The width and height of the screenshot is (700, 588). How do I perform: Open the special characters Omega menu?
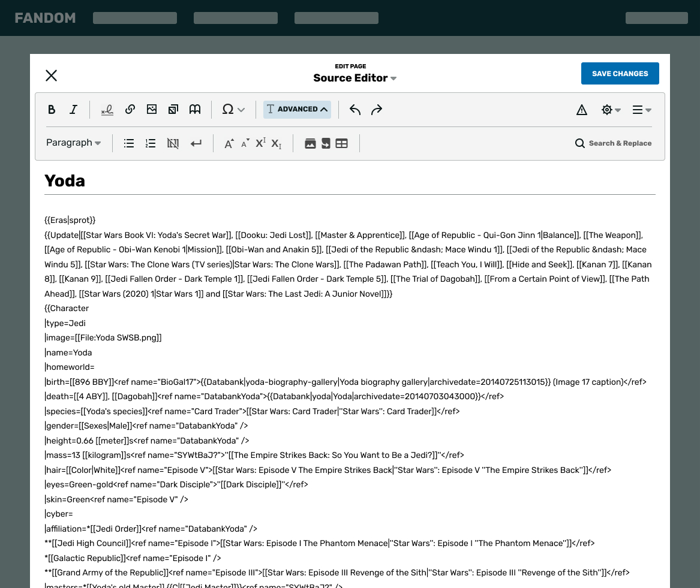tap(233, 109)
